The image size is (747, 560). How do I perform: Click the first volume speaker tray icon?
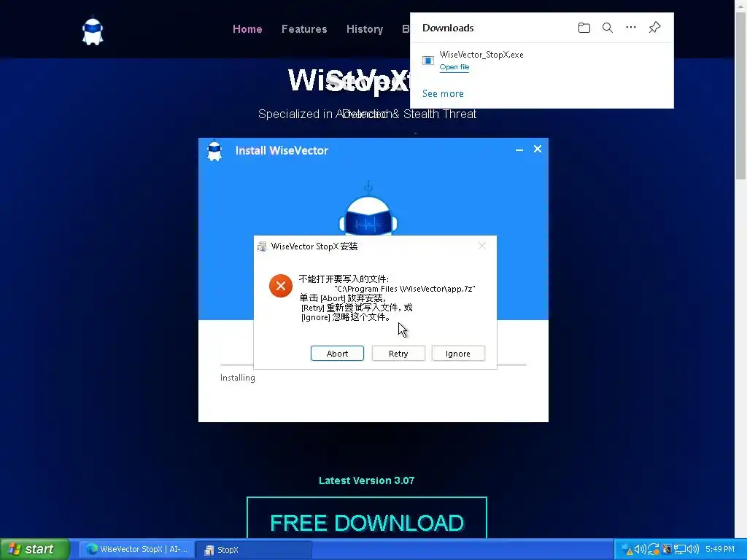(640, 549)
